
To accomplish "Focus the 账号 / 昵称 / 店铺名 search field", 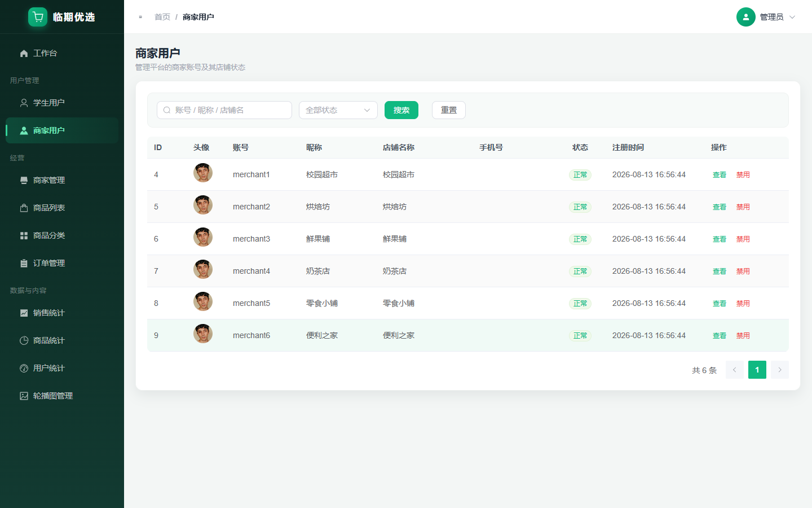I will tap(224, 110).
